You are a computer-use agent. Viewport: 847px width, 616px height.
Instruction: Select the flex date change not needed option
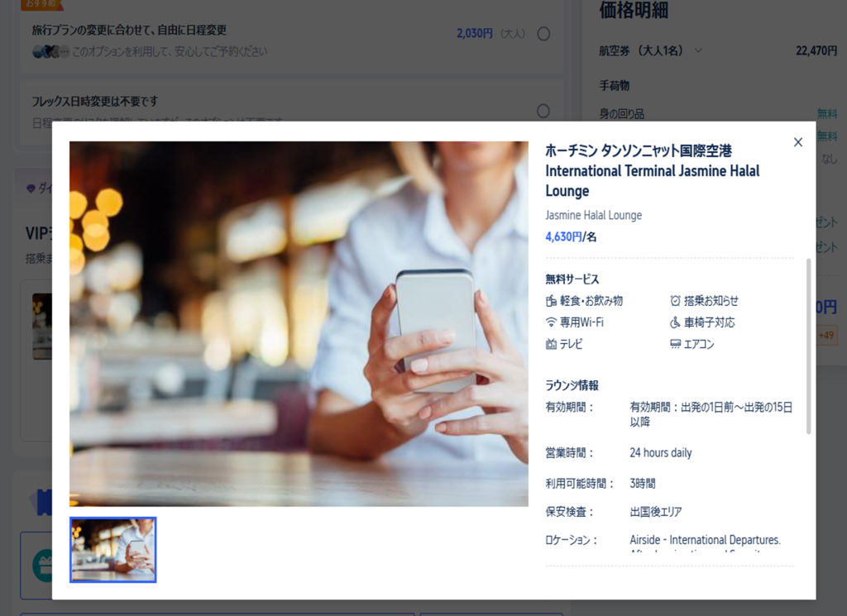(543, 111)
